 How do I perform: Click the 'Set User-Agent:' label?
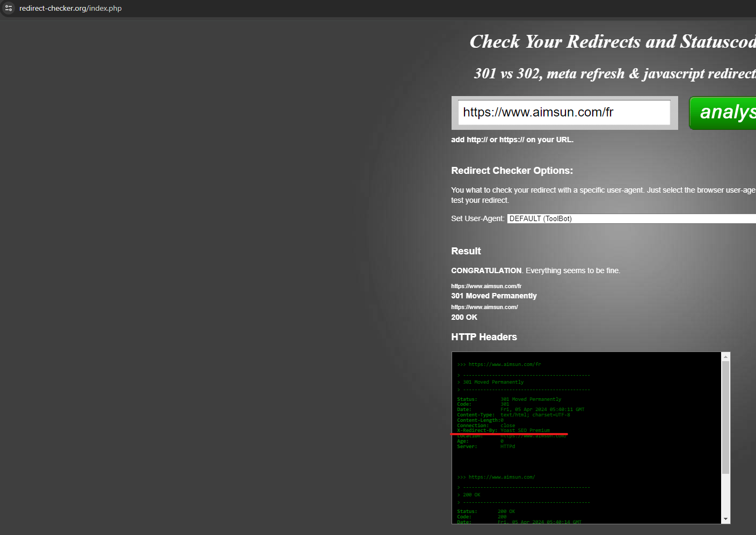click(x=478, y=218)
